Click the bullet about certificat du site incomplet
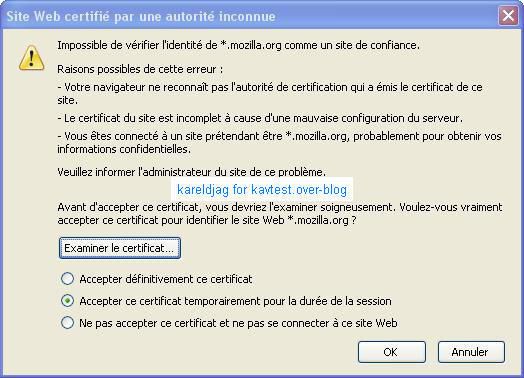Viewport: 524px width, 378px height. 260,118
